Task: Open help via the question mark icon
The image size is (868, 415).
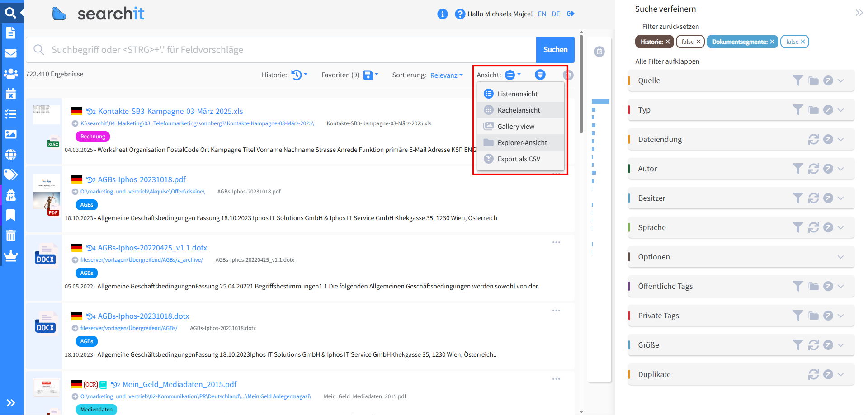Action: pyautogui.click(x=460, y=14)
